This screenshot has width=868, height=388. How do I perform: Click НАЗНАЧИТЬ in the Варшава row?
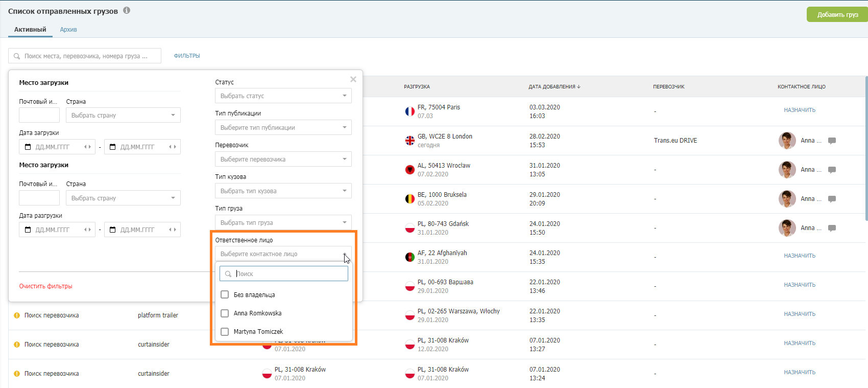coord(800,285)
